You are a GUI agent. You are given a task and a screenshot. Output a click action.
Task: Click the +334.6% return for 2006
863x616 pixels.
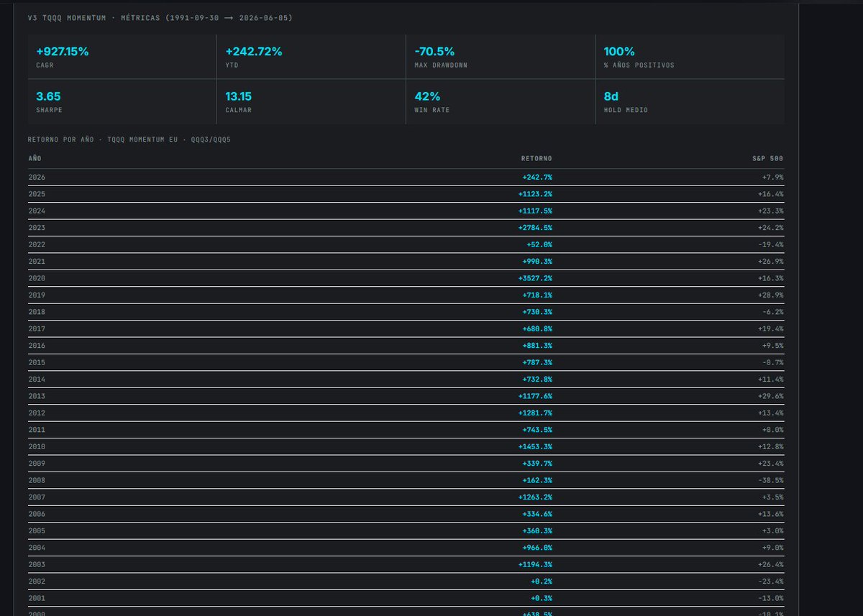coord(537,514)
